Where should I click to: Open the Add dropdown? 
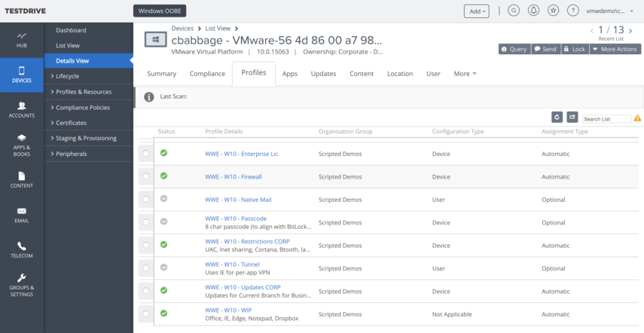coord(476,11)
